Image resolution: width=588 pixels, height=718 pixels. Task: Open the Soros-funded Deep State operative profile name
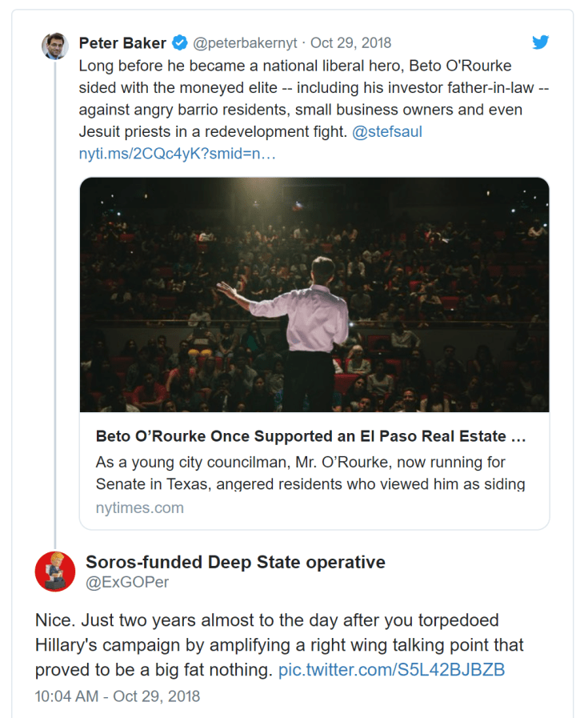click(x=235, y=562)
